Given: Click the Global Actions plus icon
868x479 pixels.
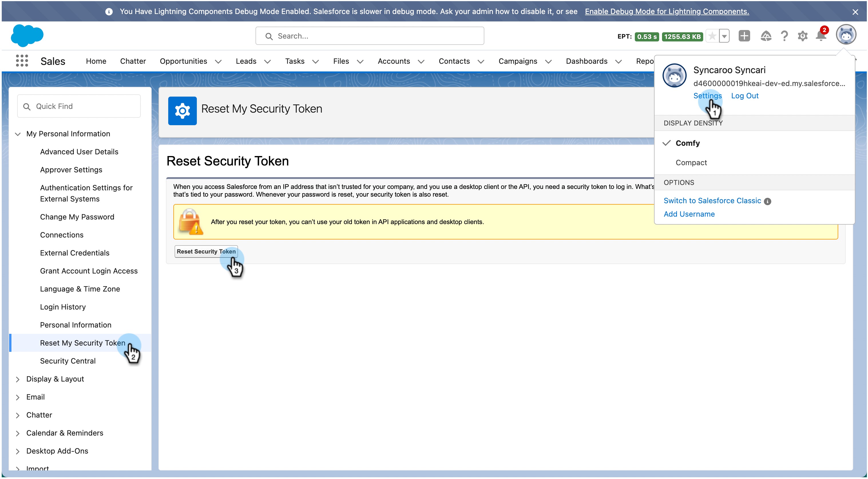Looking at the screenshot, I should 744,36.
